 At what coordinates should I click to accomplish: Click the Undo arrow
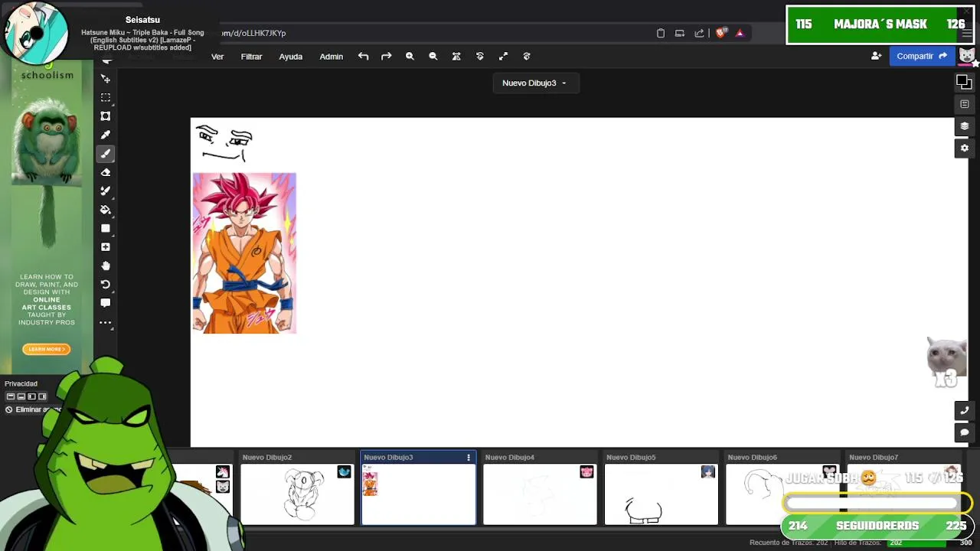363,56
